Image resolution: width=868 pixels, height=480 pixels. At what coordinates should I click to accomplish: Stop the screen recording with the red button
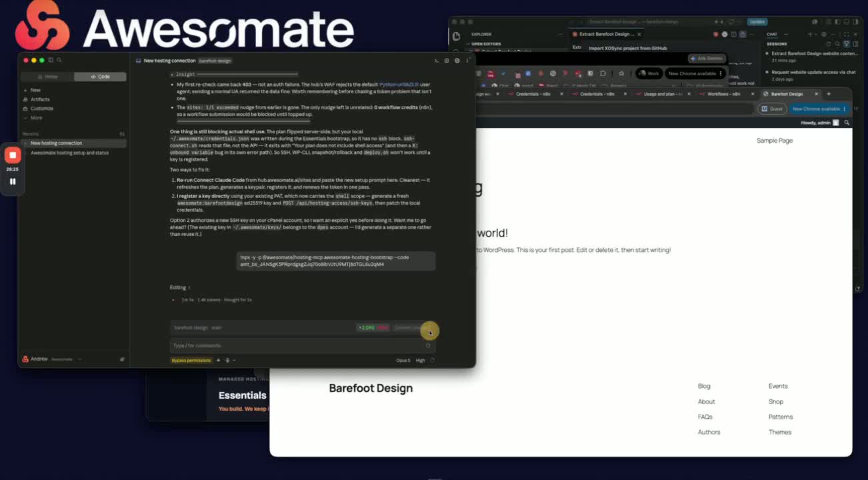13,155
